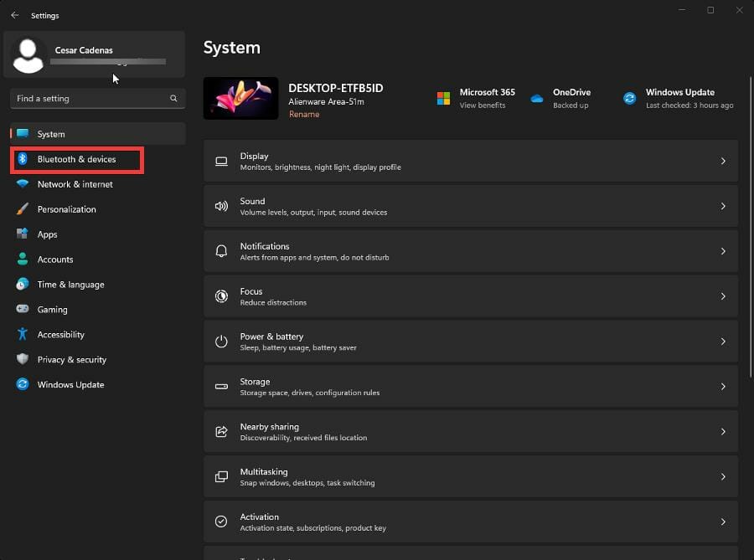This screenshot has height=560, width=754.
Task: Go to Accounts in the sidebar
Action: tap(55, 259)
